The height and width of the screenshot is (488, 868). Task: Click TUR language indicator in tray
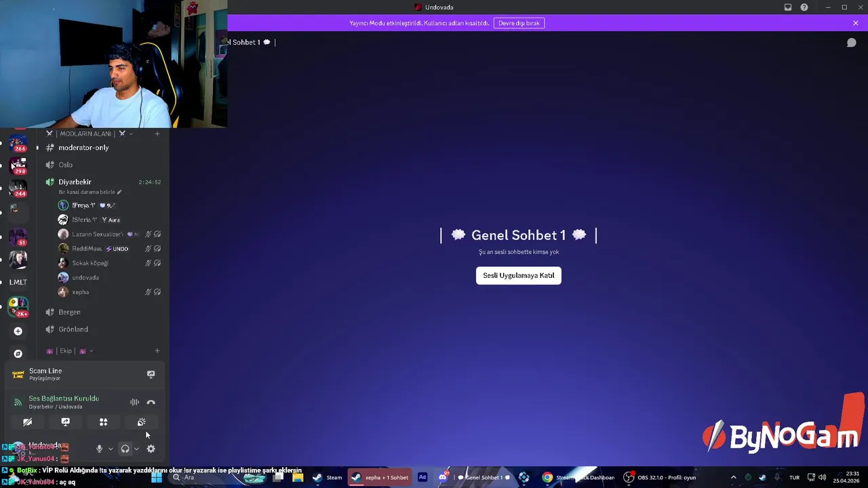(x=794, y=477)
